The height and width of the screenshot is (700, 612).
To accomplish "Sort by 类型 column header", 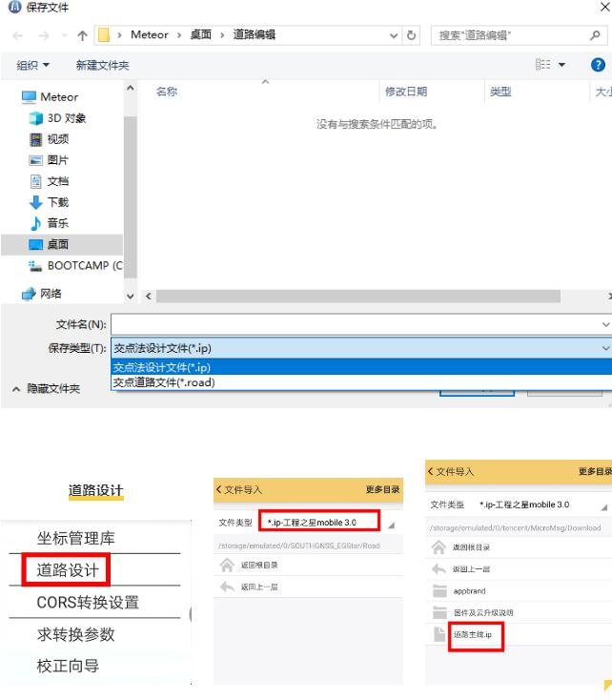I will point(500,92).
